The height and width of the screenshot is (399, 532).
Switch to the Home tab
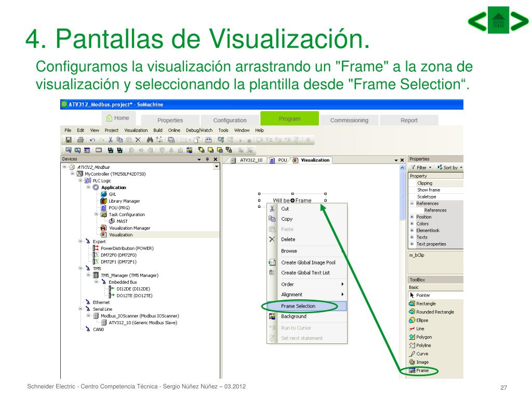[x=118, y=118]
